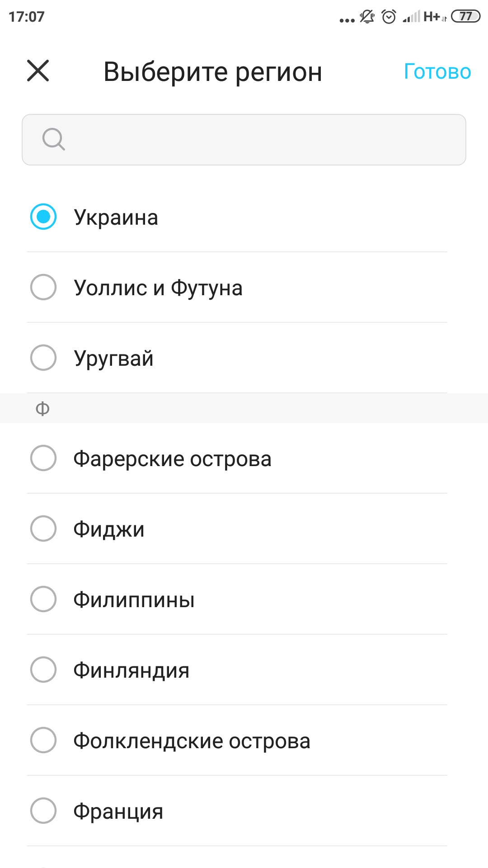Select the Украина radio button

pyautogui.click(x=43, y=217)
